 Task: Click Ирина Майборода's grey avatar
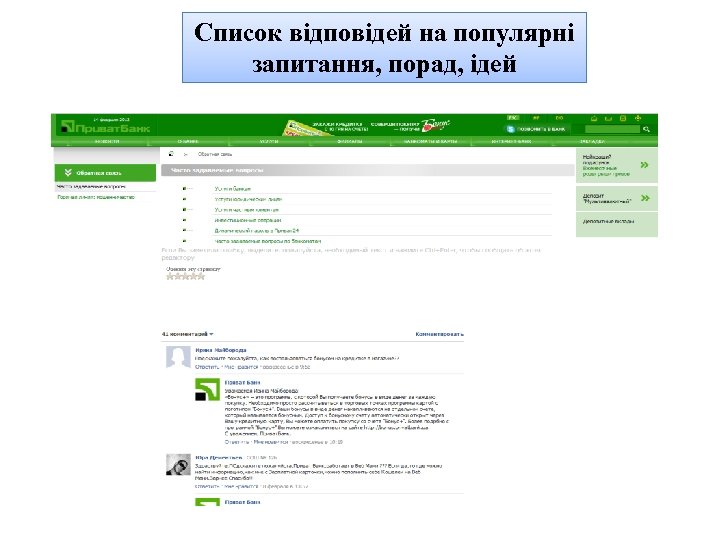point(178,358)
